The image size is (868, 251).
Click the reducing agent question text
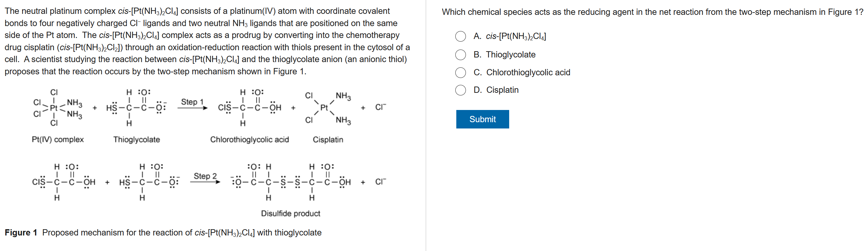click(x=652, y=12)
